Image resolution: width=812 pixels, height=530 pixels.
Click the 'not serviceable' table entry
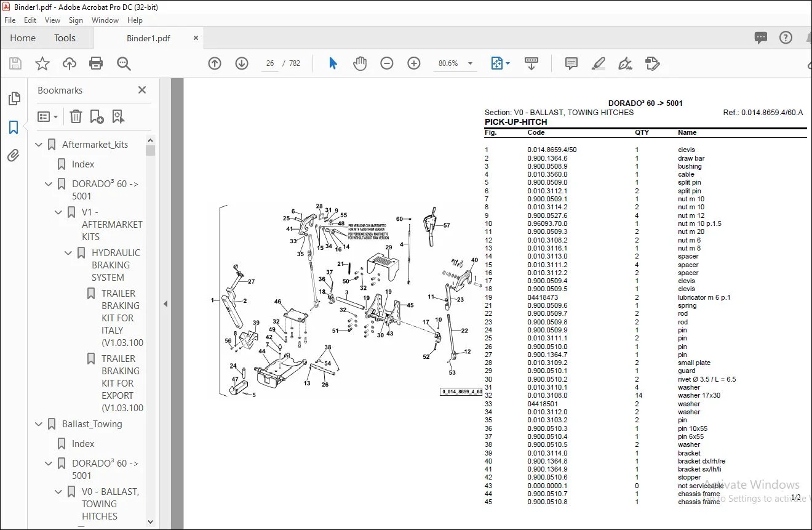point(701,486)
